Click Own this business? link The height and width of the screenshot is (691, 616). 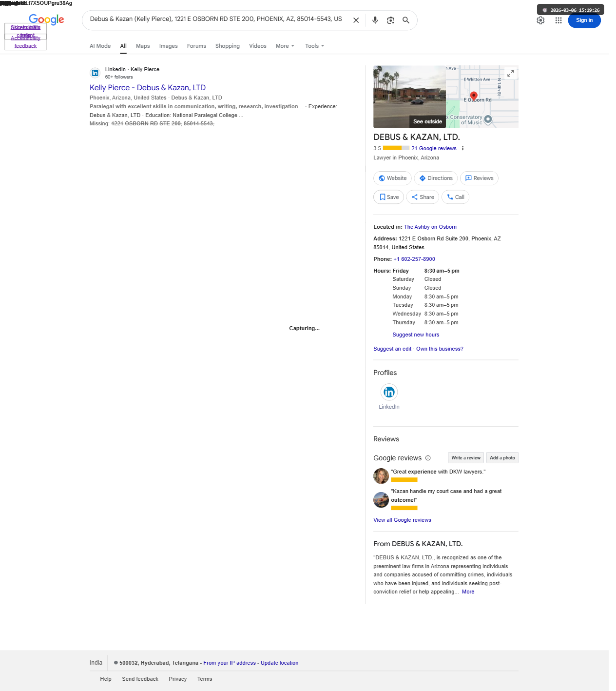click(440, 349)
